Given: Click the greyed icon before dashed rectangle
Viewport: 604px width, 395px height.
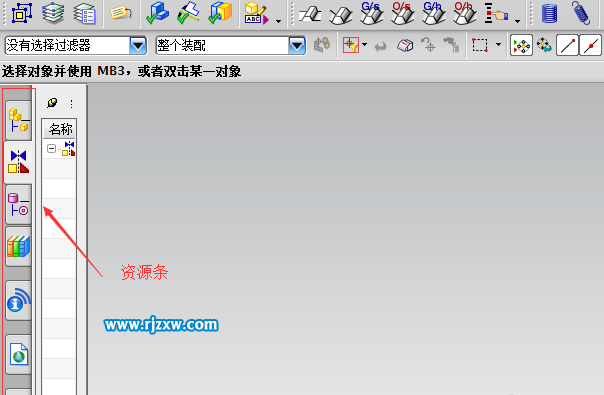Looking at the screenshot, I should [x=451, y=45].
